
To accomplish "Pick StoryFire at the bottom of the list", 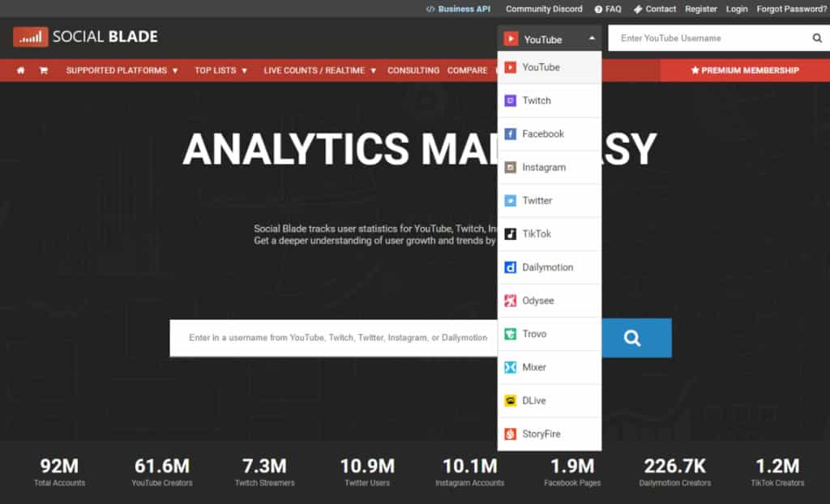I will pos(543,434).
